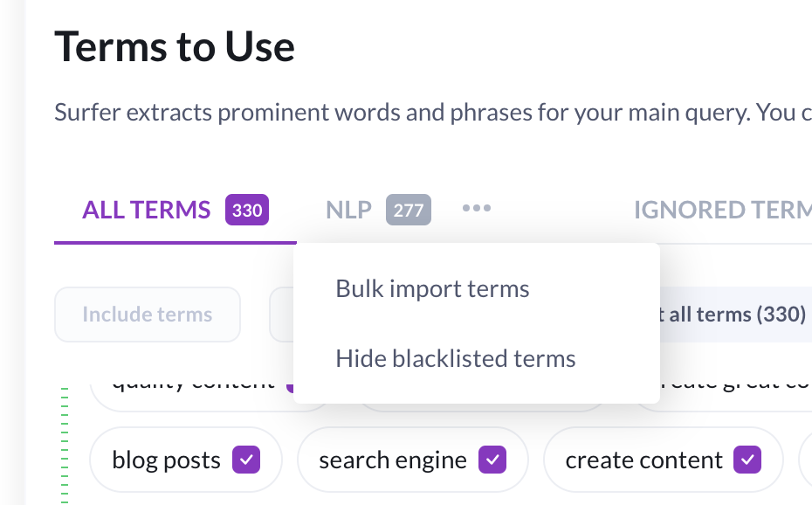Select Bulk import terms
Viewport: 812px width, 505px height.
pyautogui.click(x=432, y=288)
